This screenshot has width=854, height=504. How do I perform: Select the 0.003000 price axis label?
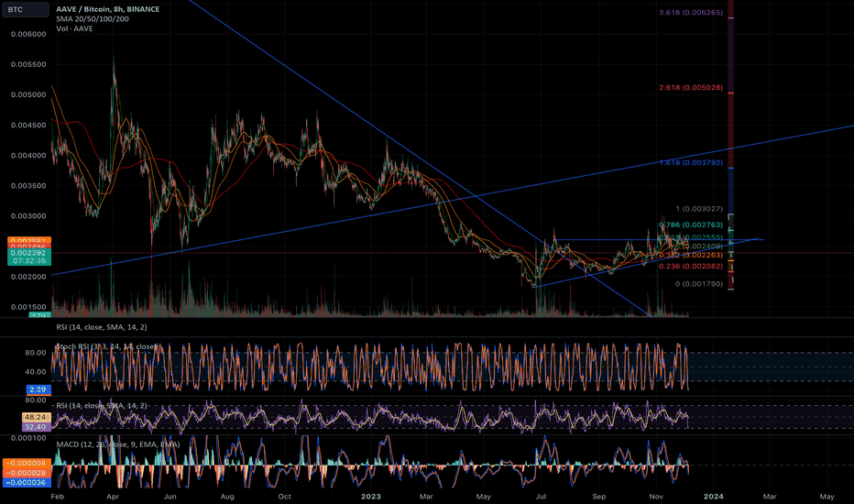click(x=28, y=216)
